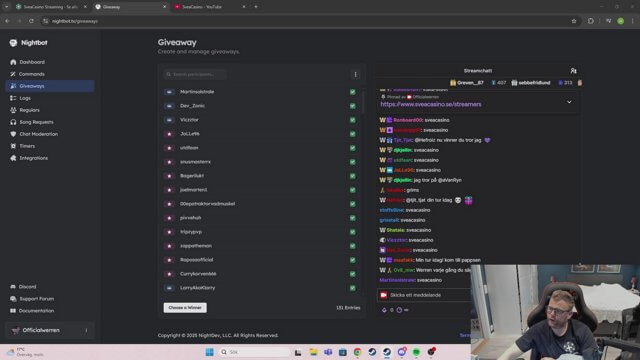Click the star badge beside Currykorven666
The width and height of the screenshot is (640, 360).
point(169,274)
